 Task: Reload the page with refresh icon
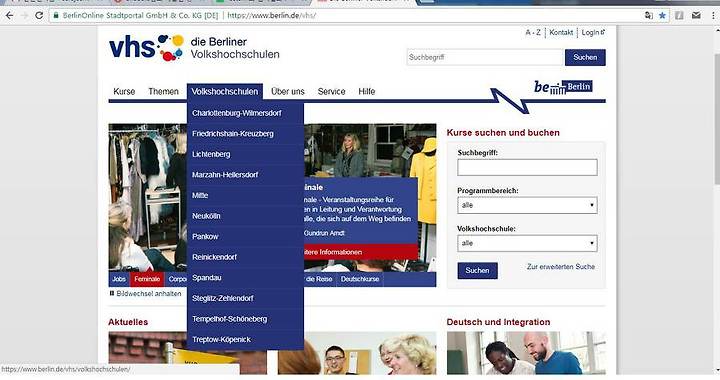click(39, 16)
